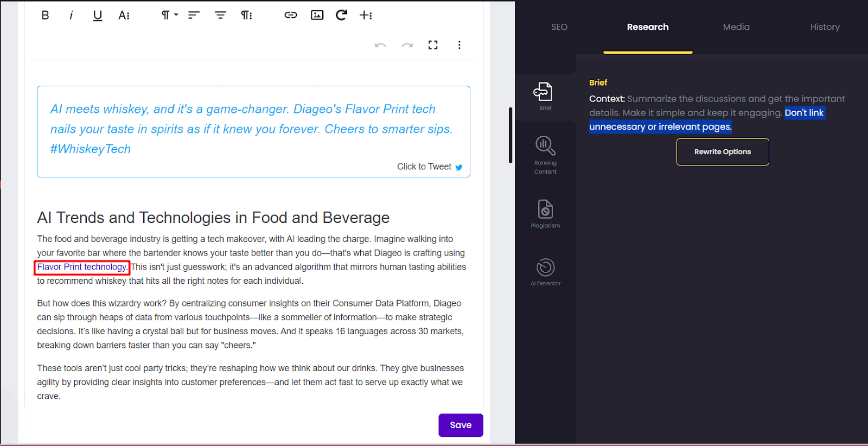Click the 'Brief' heading in research panel
The height and width of the screenshot is (446, 868).
[598, 82]
